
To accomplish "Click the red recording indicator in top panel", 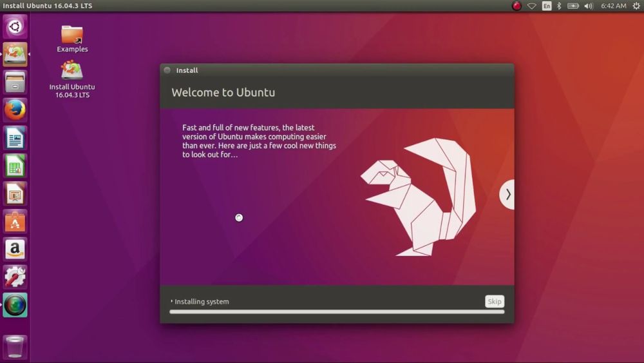I will click(516, 6).
